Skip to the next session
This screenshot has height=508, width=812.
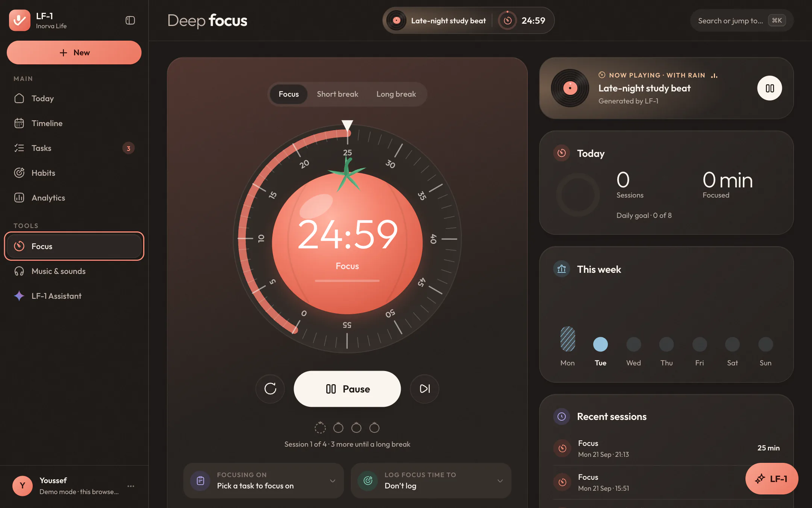(x=425, y=389)
